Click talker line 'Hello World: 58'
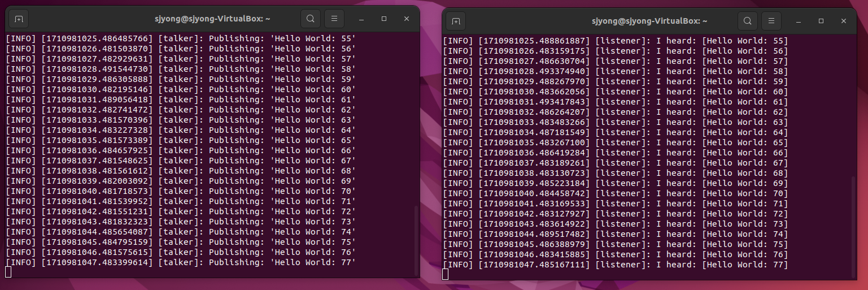This screenshot has width=868, height=290. coord(180,69)
